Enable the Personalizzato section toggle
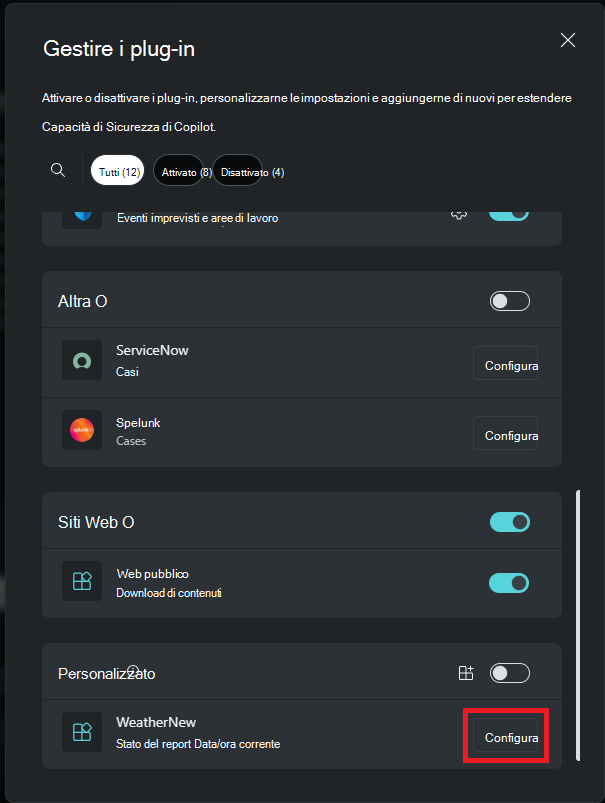 pos(509,672)
